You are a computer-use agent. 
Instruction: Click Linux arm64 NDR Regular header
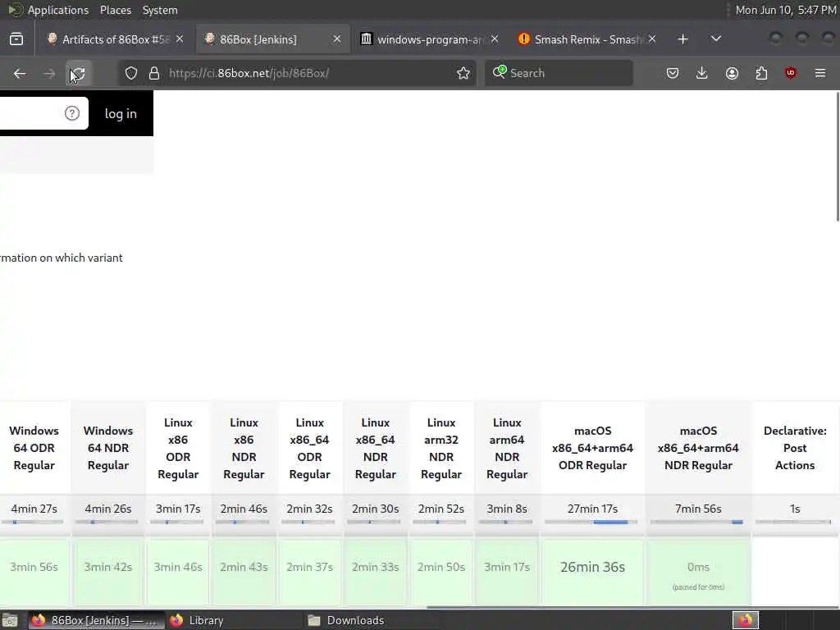507,449
